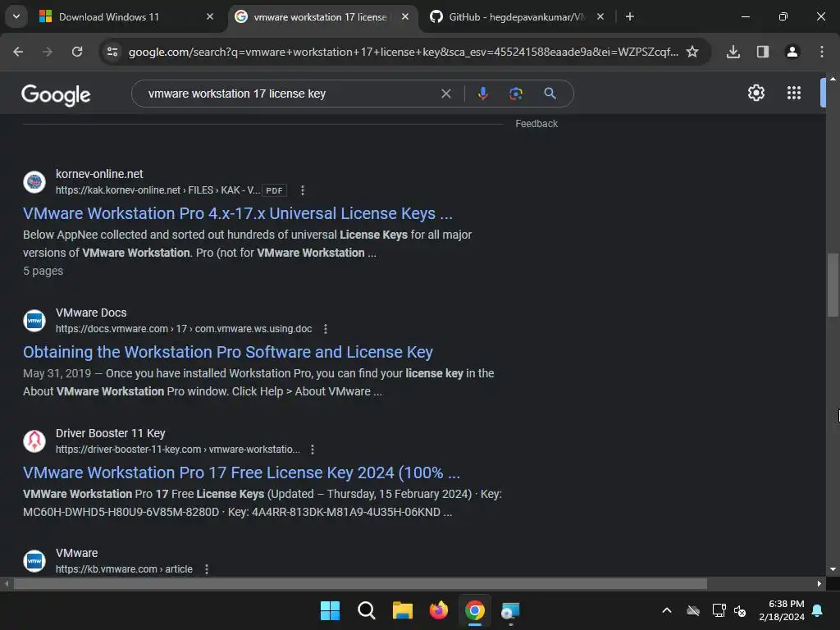View site information icon in address bar

coord(112,52)
